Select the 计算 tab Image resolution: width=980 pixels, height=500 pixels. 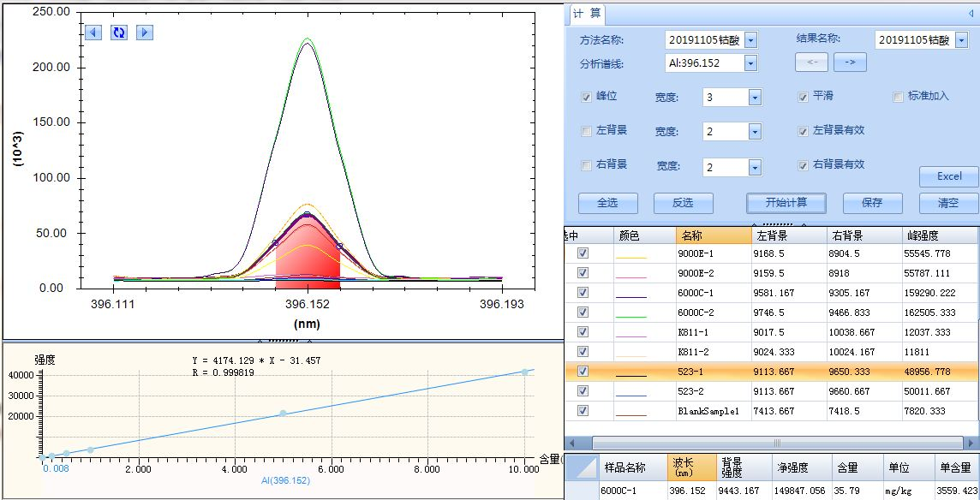pos(587,15)
